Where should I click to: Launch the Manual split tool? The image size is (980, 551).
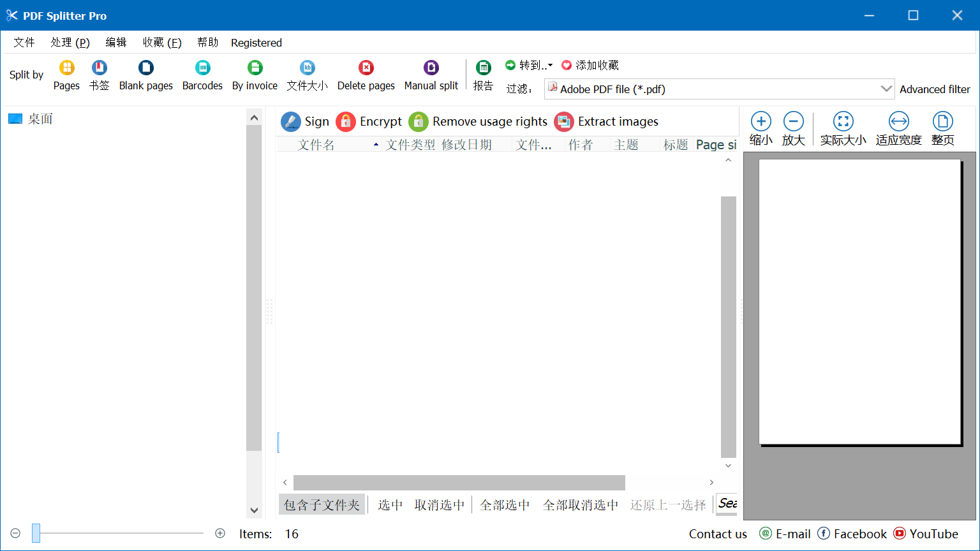(x=431, y=75)
